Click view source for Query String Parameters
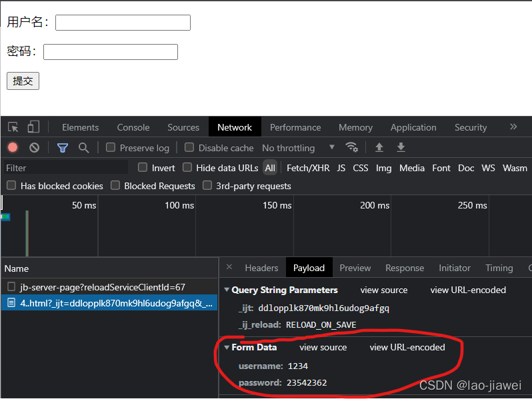 point(384,290)
